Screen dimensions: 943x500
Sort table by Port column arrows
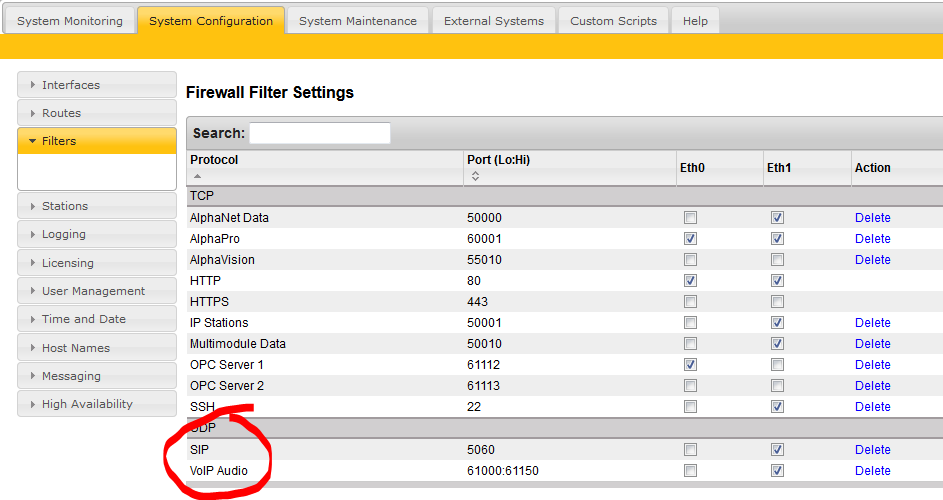click(474, 176)
